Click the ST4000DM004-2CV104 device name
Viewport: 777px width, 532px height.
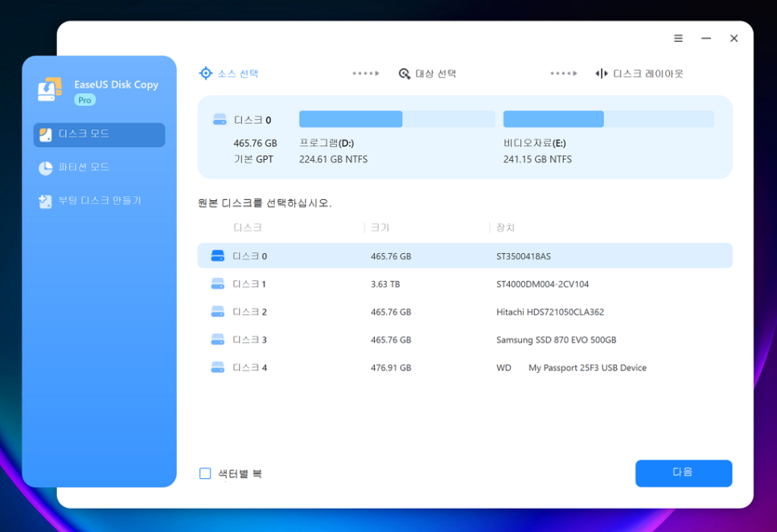coord(543,284)
